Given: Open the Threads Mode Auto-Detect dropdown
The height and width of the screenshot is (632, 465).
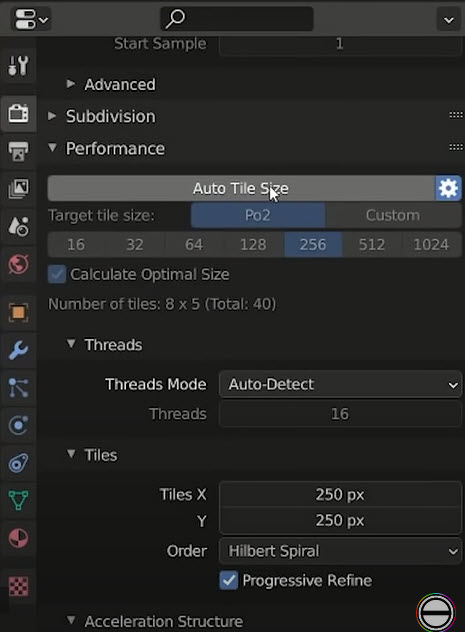Looking at the screenshot, I should coord(340,385).
